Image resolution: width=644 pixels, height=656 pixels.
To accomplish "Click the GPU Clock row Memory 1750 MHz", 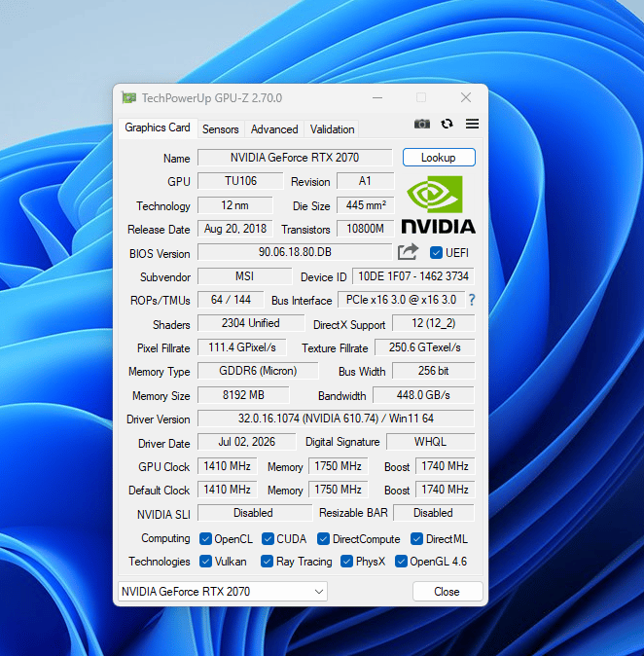I will (x=338, y=466).
